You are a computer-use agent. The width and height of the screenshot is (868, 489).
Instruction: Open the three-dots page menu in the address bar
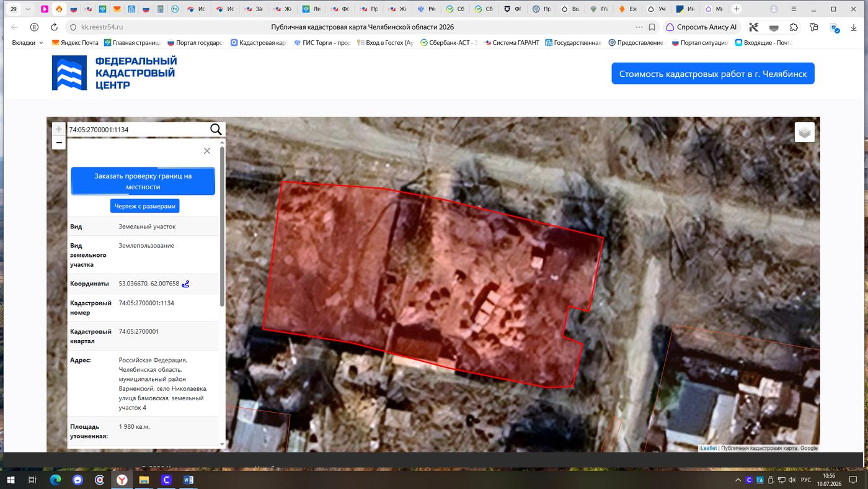tap(639, 27)
